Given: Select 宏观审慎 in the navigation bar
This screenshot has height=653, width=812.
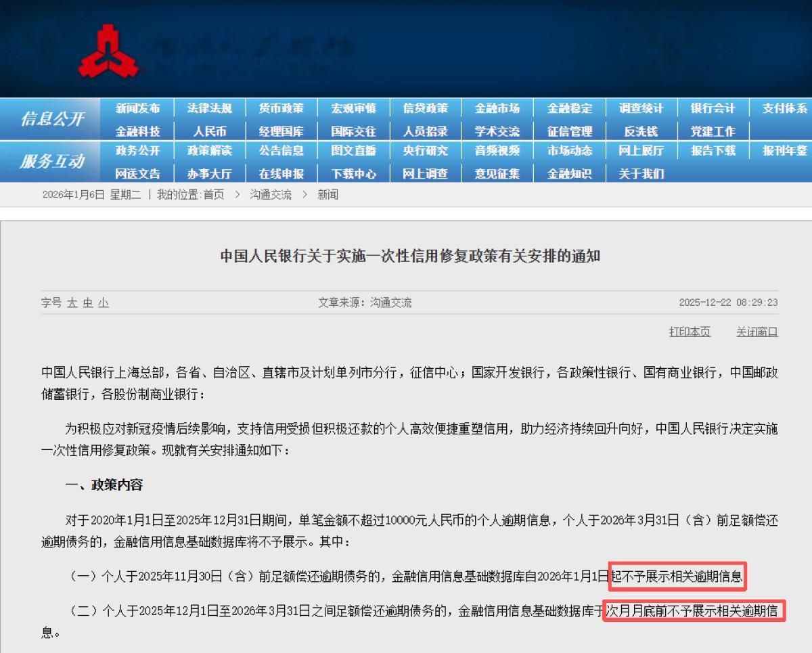Looking at the screenshot, I should [x=353, y=108].
